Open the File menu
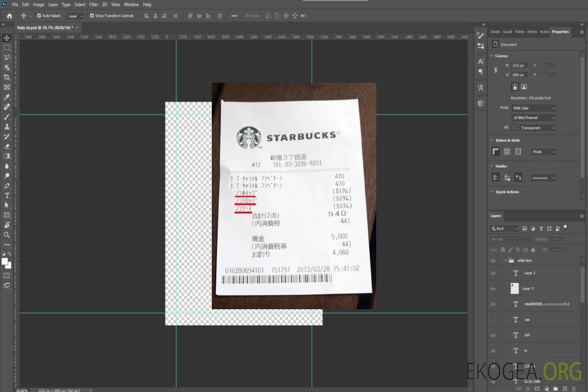The image size is (588, 392). click(x=15, y=4)
